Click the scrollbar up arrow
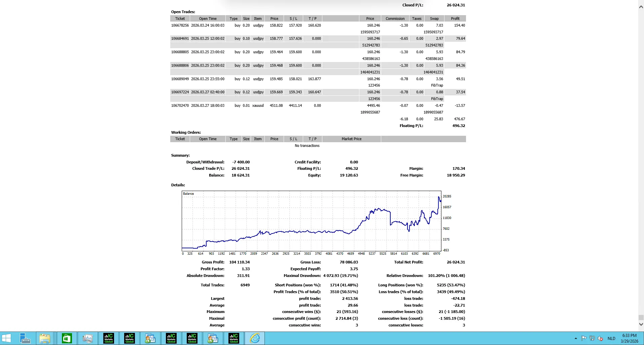 (641, 7)
